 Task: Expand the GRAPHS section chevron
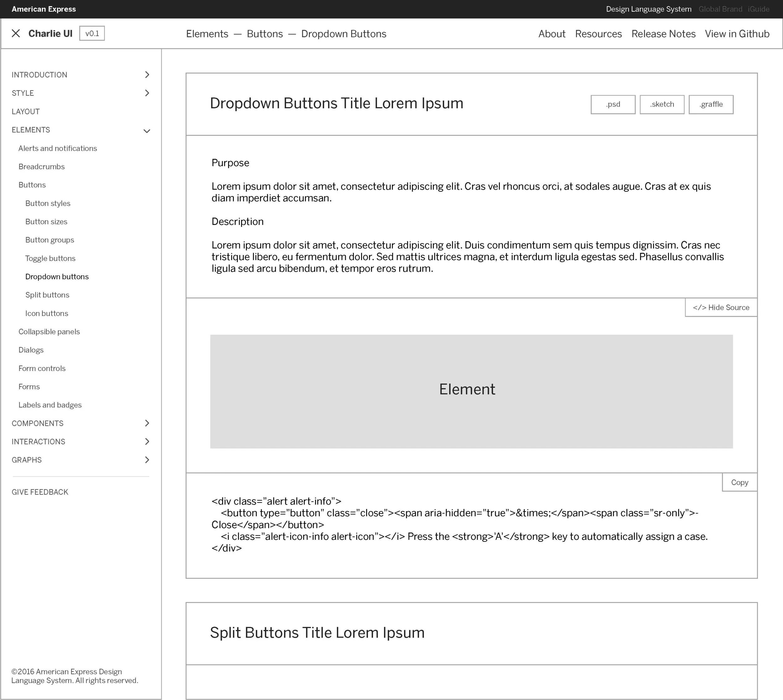pyautogui.click(x=147, y=460)
